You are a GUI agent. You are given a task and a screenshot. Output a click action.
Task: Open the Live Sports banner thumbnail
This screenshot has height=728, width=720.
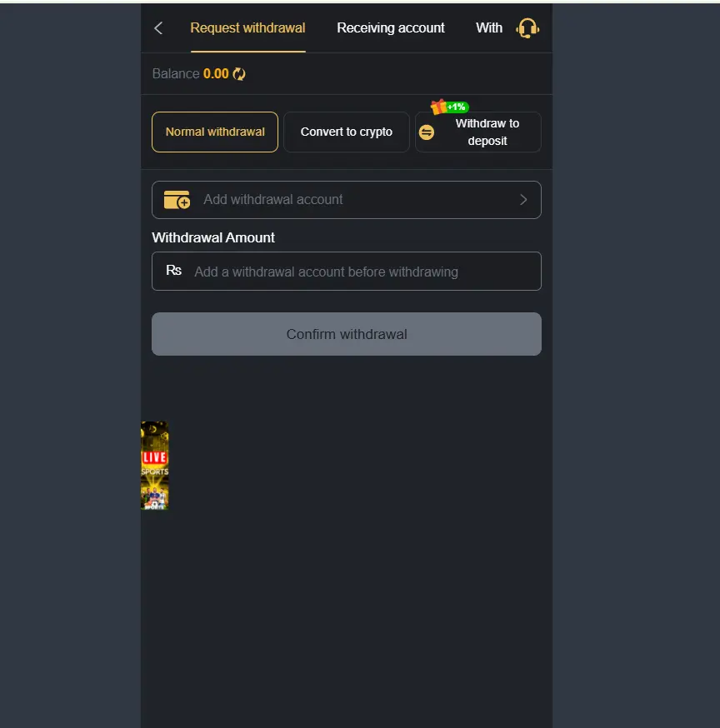(155, 466)
